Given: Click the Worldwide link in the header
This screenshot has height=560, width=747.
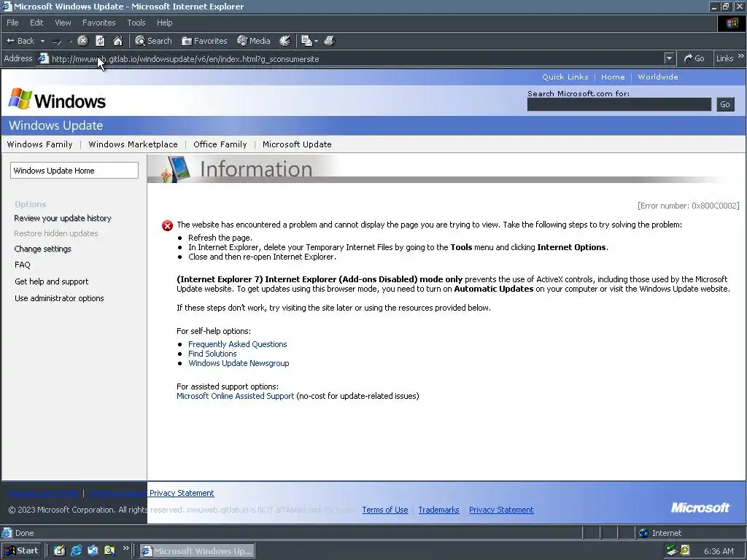Looking at the screenshot, I should coord(658,77).
